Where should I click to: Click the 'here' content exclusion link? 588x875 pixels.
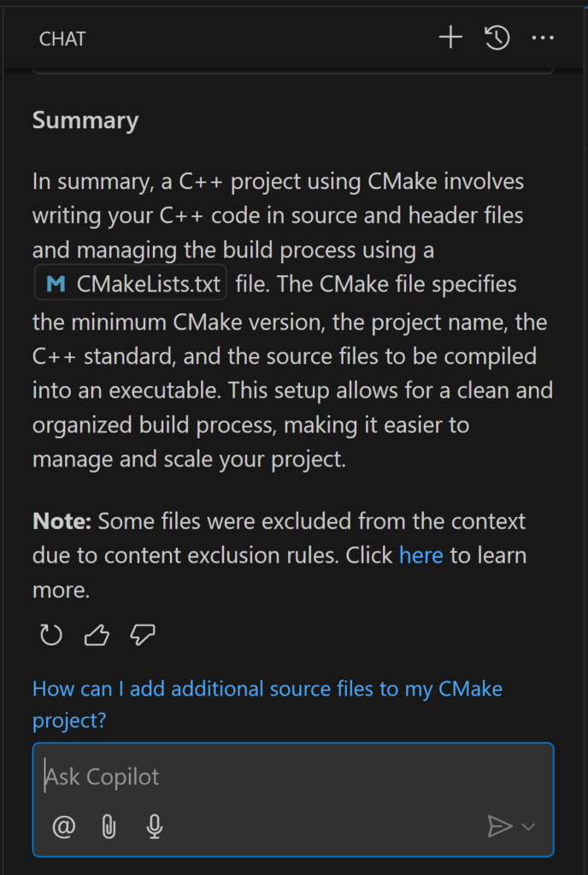click(420, 555)
